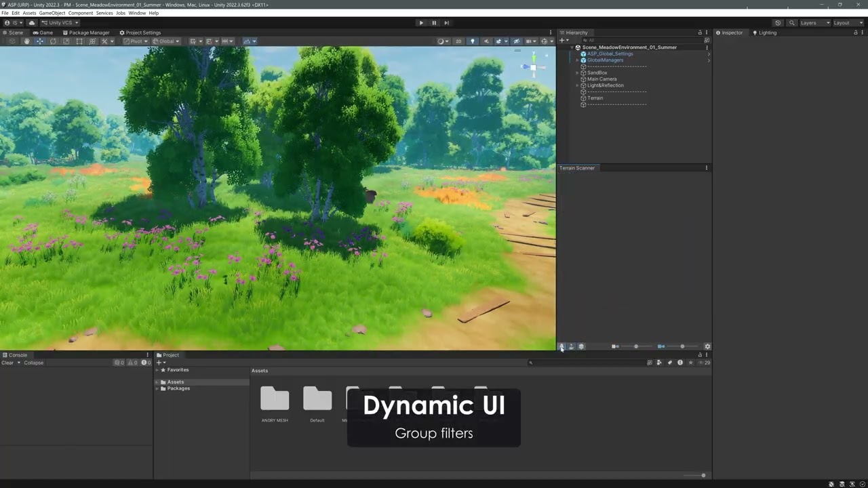The width and height of the screenshot is (868, 488).
Task: Open global search magnifier icon
Action: click(x=791, y=22)
